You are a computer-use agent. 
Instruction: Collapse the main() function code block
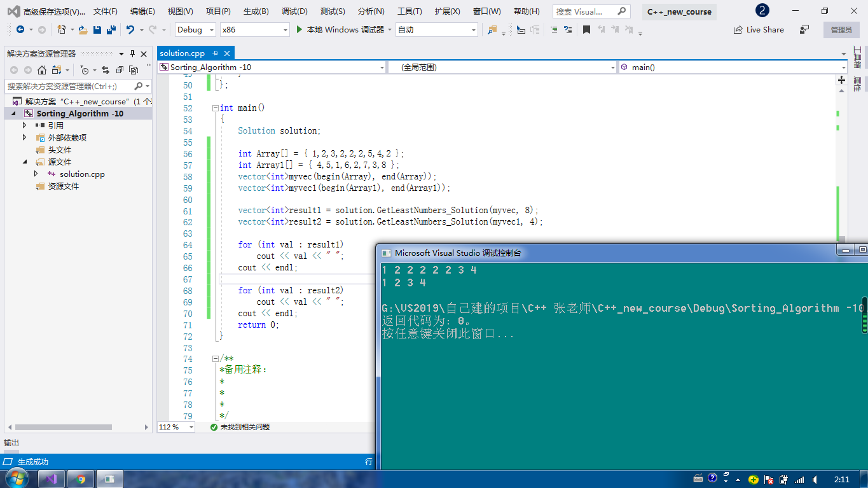click(215, 108)
